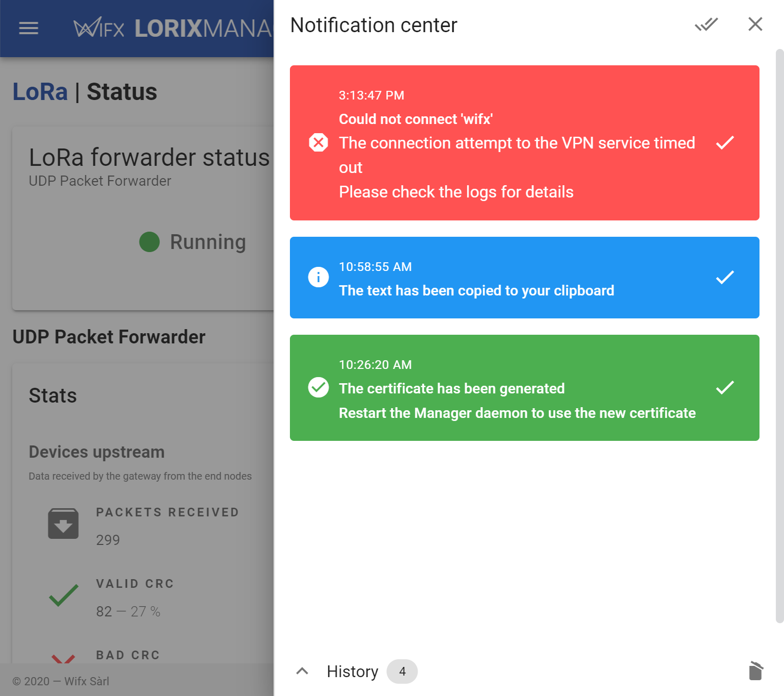
Task: Click the History count badge showing 4
Action: (402, 672)
